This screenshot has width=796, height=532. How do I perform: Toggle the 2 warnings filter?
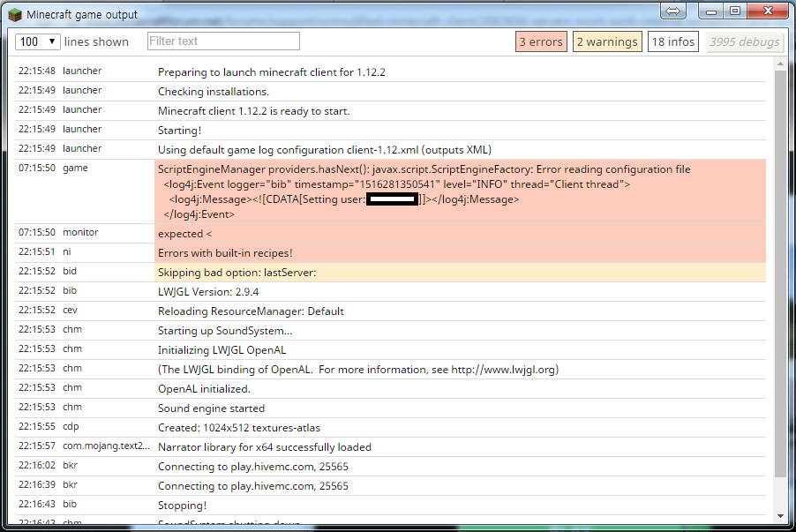(607, 41)
